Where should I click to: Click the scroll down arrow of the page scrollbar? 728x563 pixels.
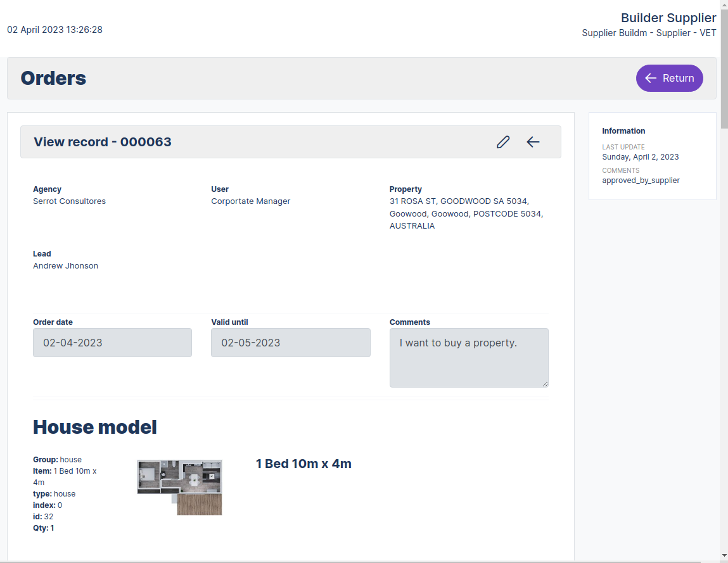pyautogui.click(x=724, y=555)
